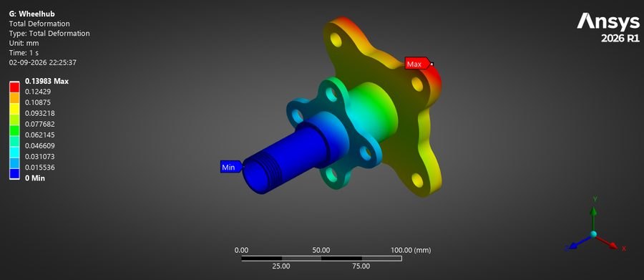Click legend value 0.077682
Viewport: 644px width, 280px height.
coord(40,124)
